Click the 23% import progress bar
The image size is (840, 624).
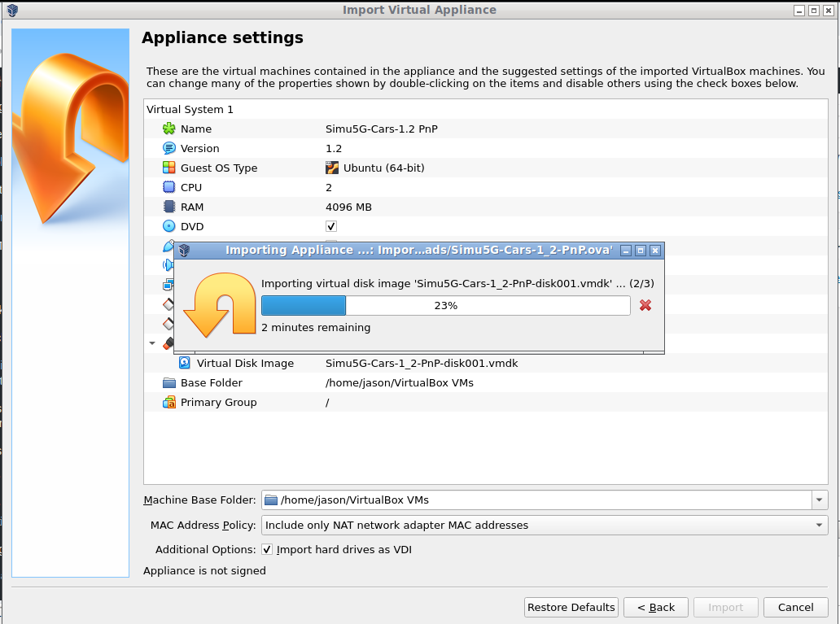click(x=446, y=305)
